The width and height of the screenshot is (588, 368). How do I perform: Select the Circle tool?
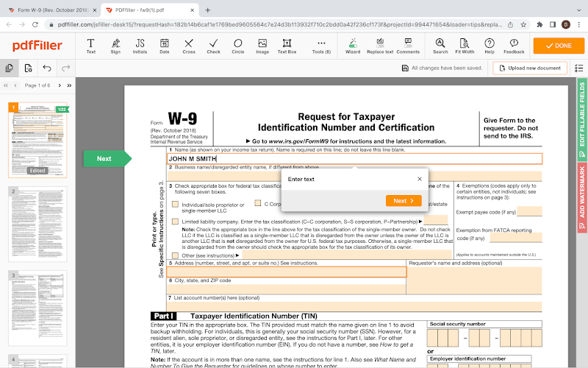click(x=237, y=46)
